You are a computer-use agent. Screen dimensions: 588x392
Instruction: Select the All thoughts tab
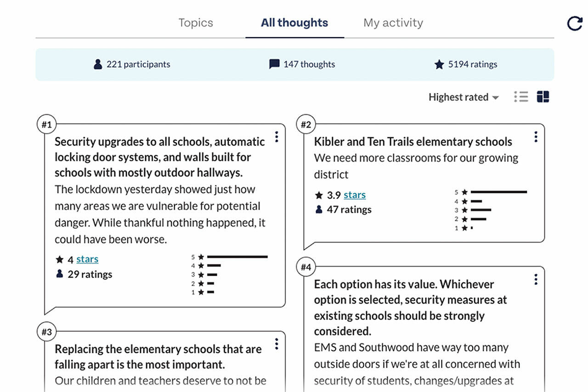294,23
